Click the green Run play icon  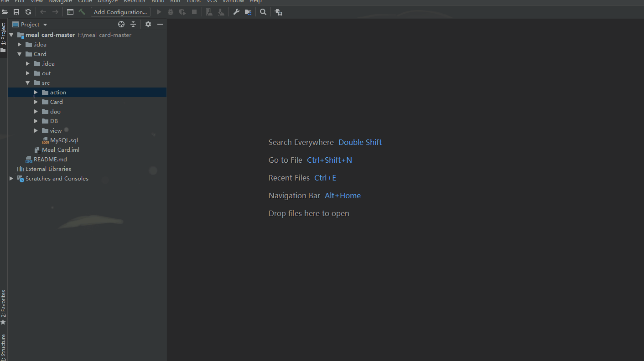[x=159, y=12]
